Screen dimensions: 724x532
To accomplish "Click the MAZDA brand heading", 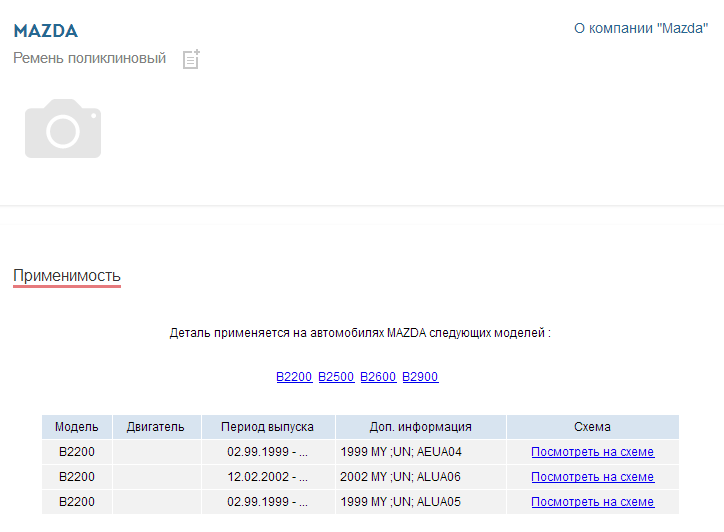I will pyautogui.click(x=45, y=31).
